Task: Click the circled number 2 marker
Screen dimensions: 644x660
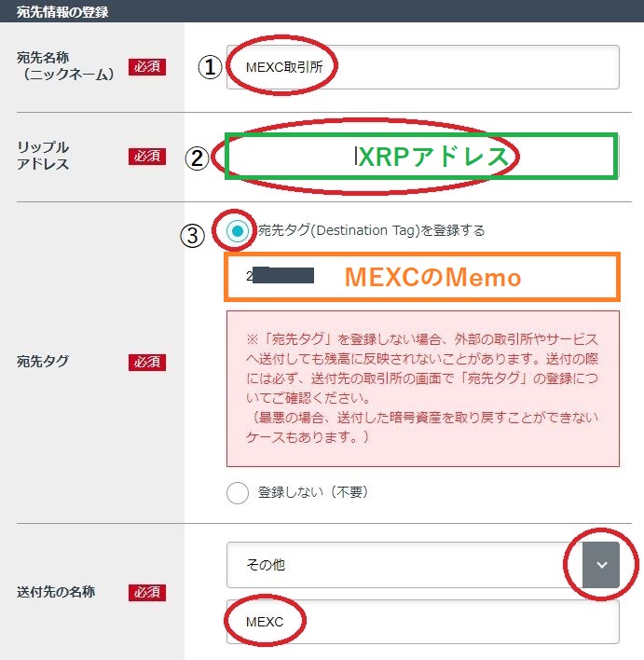Action: [197, 158]
